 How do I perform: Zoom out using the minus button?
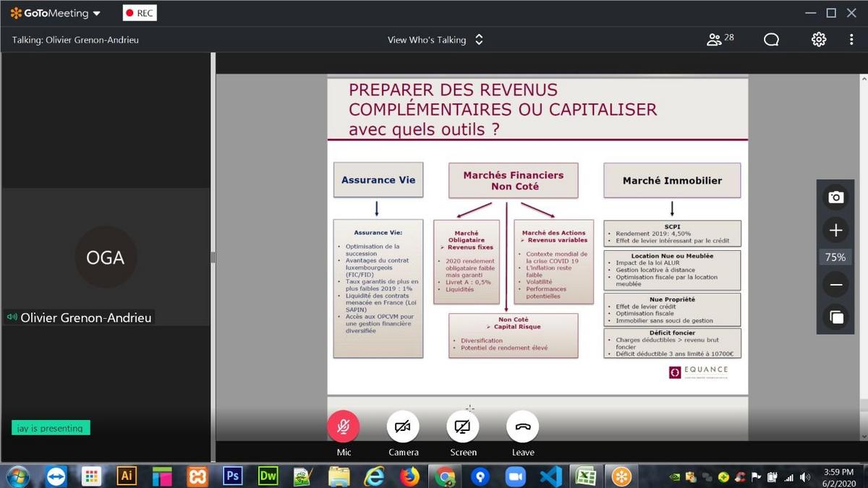pos(835,285)
